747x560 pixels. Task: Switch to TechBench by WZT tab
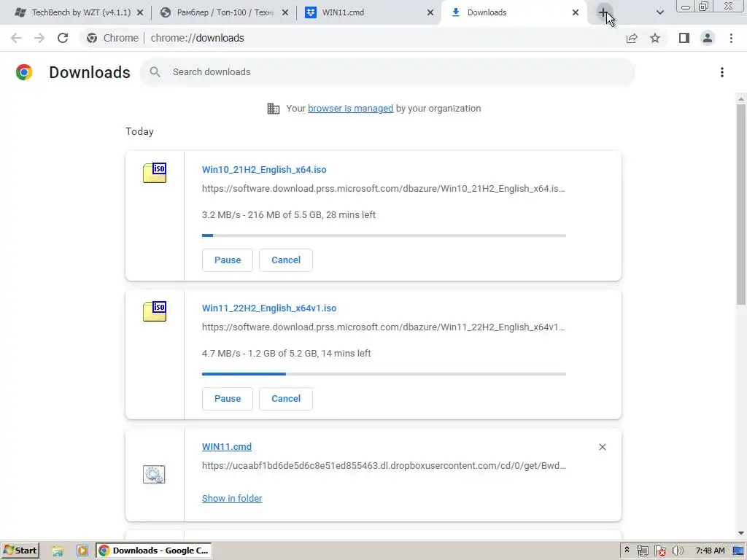click(79, 12)
